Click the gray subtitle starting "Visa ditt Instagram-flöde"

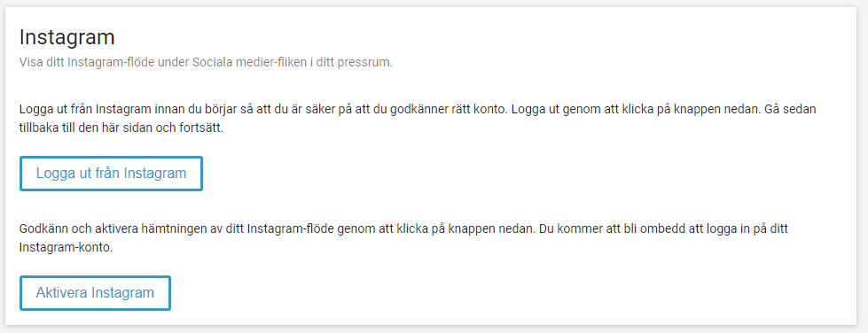(206, 63)
